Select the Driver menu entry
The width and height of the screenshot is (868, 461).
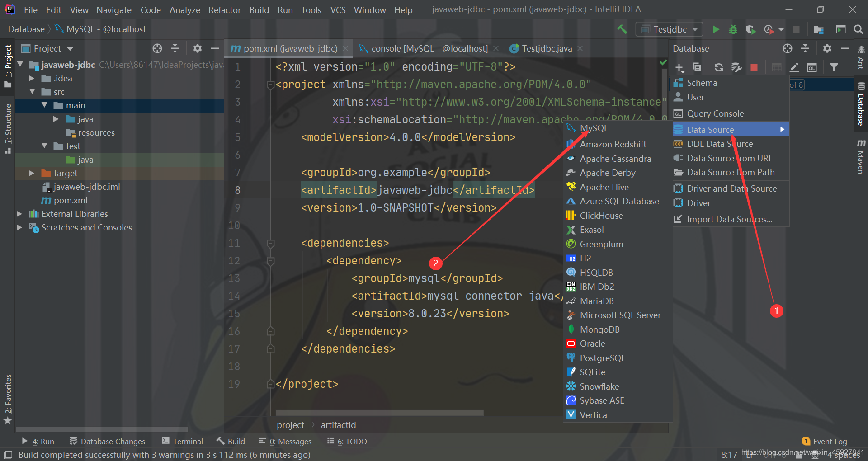[731, 203]
